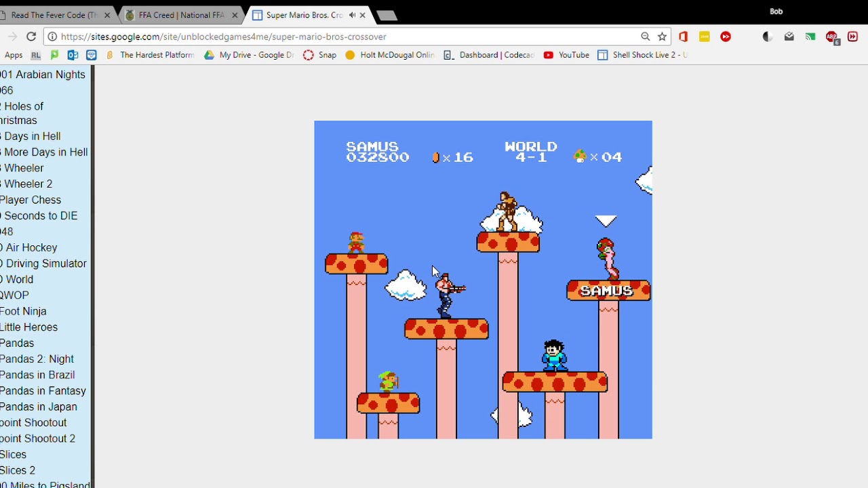
Task: Select the Link character in game
Action: [388, 382]
